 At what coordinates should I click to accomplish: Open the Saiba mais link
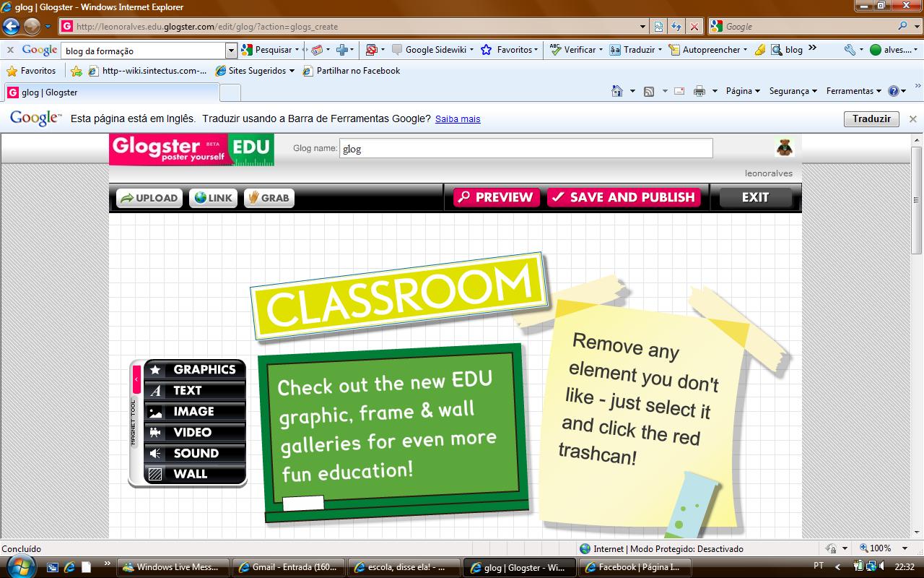tap(458, 119)
